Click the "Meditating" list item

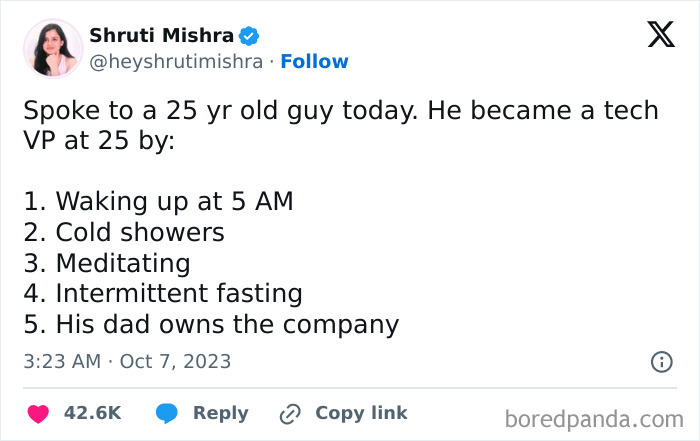coord(107,263)
